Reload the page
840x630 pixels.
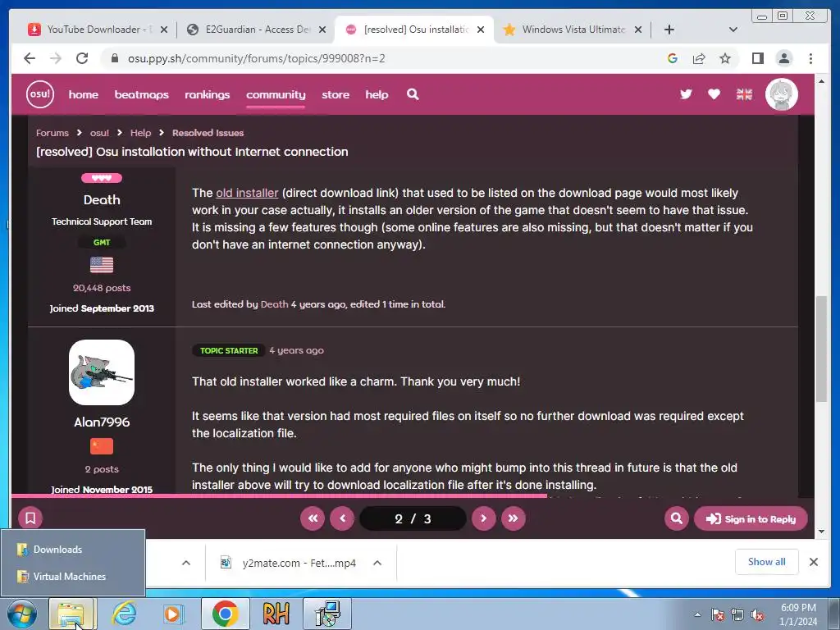(82, 58)
